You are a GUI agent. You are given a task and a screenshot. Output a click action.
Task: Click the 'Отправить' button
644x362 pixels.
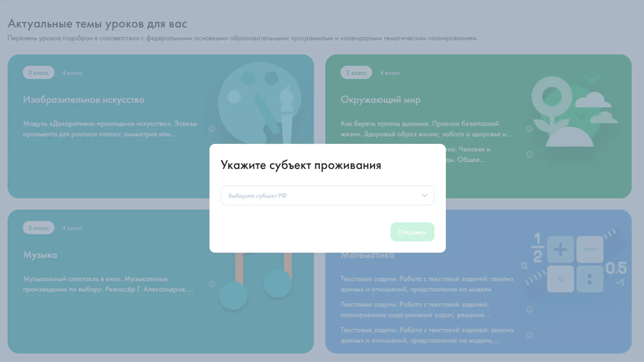point(412,232)
